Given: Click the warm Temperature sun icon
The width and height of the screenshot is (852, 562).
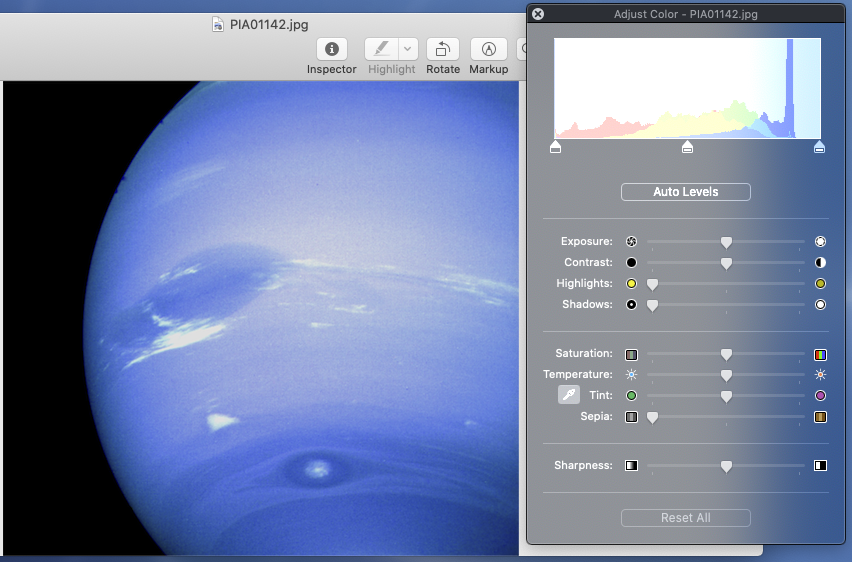Looking at the screenshot, I should point(820,375).
